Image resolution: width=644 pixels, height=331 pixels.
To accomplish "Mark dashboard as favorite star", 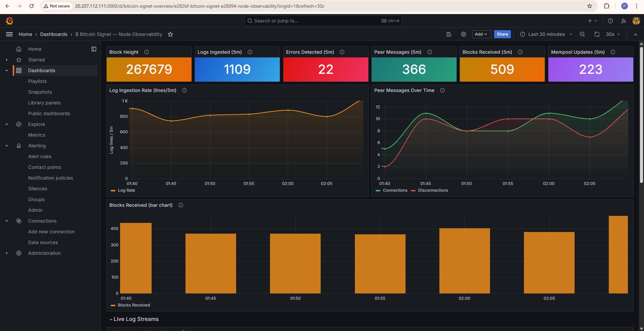I will click(170, 34).
